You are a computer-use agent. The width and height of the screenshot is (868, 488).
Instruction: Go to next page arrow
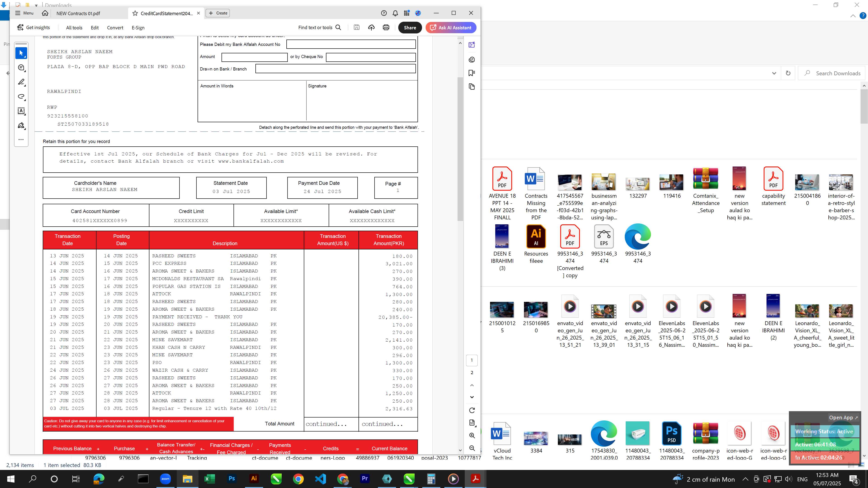(472, 397)
